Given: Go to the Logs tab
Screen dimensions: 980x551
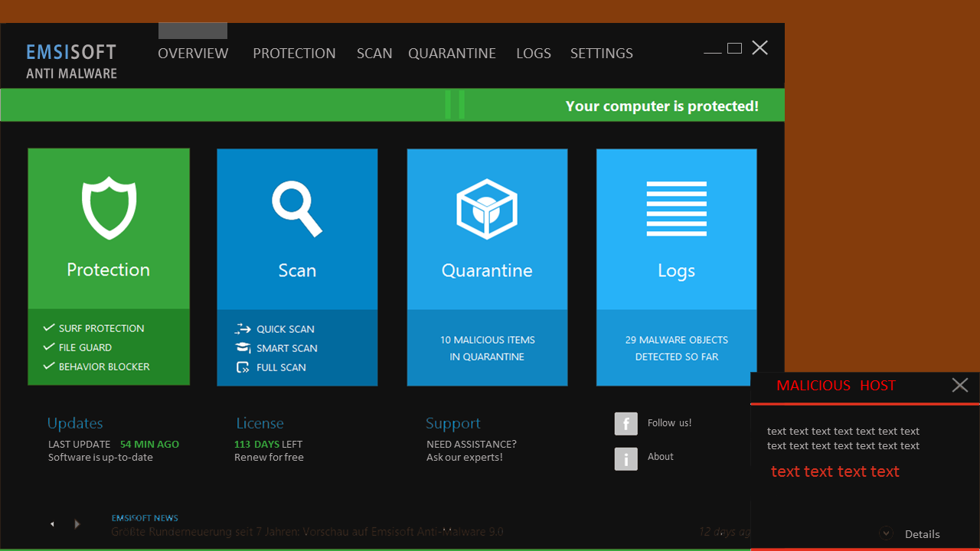Looking at the screenshot, I should click(x=534, y=53).
